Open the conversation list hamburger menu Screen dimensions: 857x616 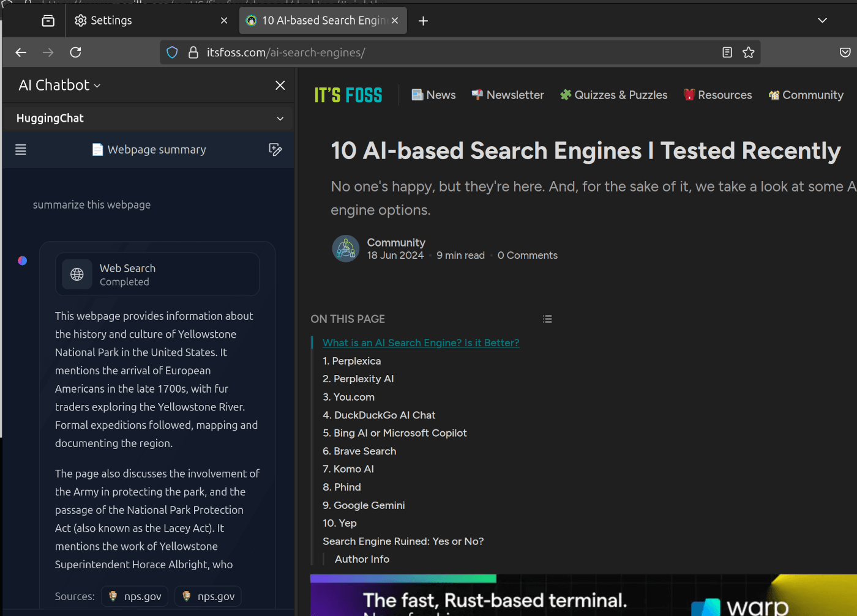pos(20,149)
